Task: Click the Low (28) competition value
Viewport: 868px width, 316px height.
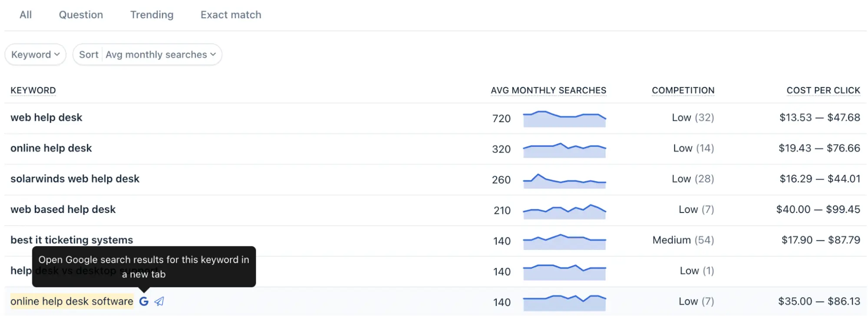Action: (x=693, y=179)
